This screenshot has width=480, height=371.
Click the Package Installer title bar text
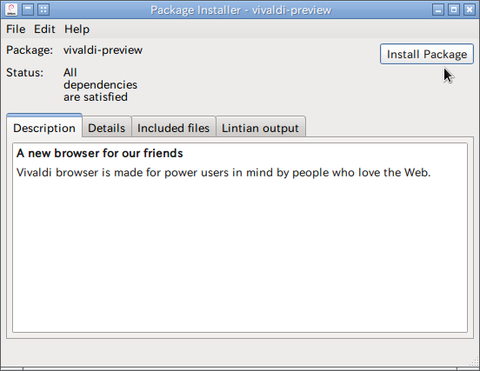point(241,10)
